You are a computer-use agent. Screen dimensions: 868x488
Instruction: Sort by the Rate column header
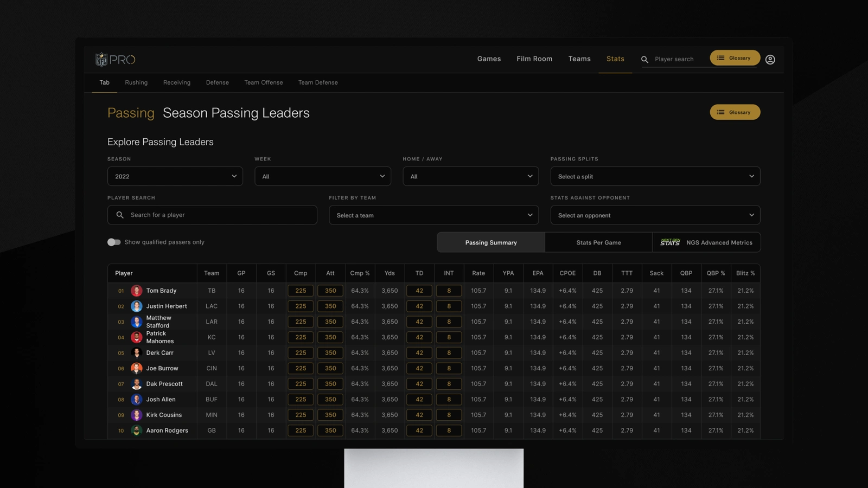[478, 273]
